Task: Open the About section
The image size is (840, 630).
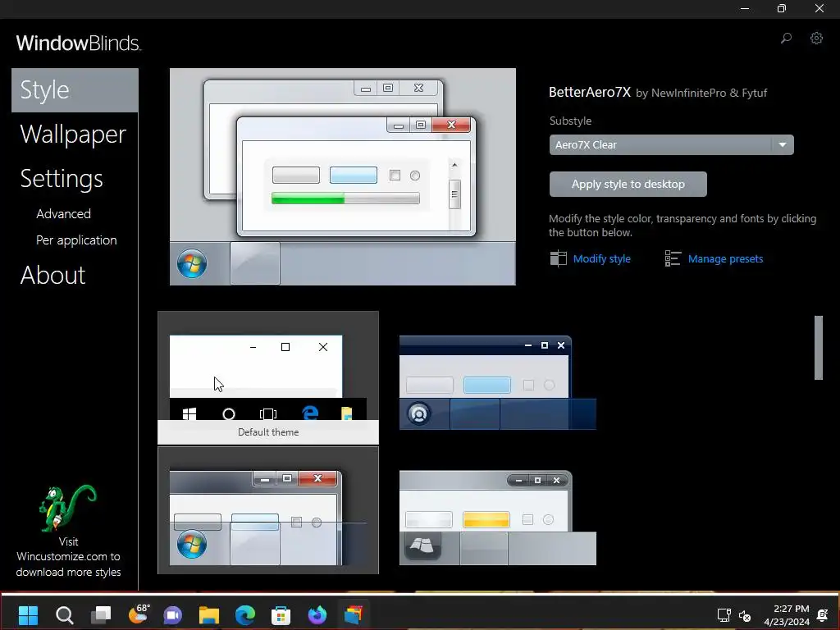Action: click(52, 276)
